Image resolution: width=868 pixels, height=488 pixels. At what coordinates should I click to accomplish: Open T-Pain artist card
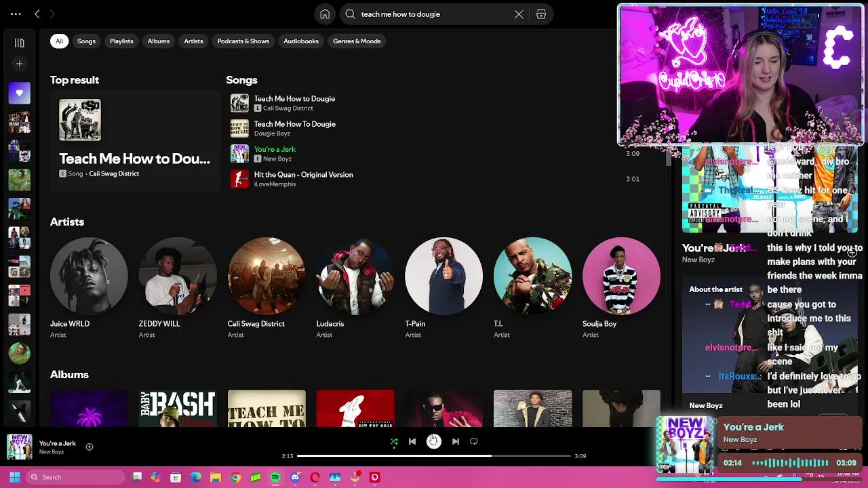[444, 288]
